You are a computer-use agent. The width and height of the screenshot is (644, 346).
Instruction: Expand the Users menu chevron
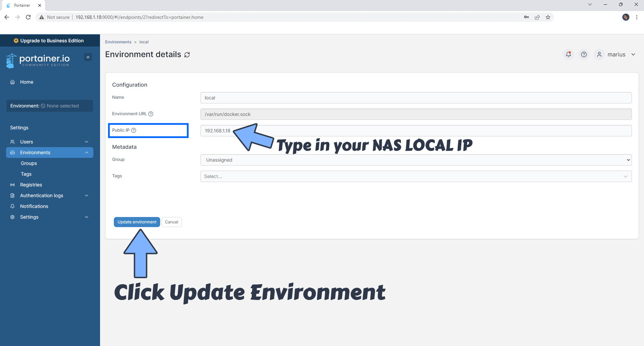pyautogui.click(x=87, y=142)
